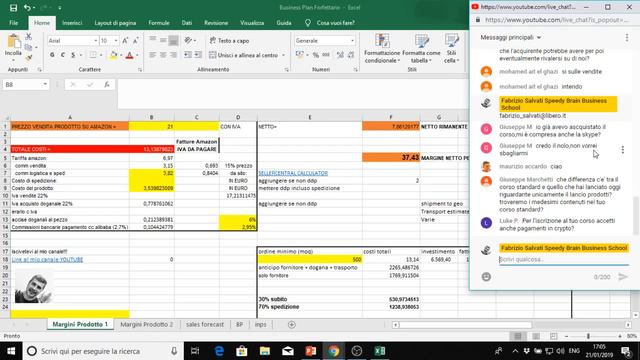Open the sales forecast sheet tab
The width and height of the screenshot is (640, 360).
pos(205,324)
